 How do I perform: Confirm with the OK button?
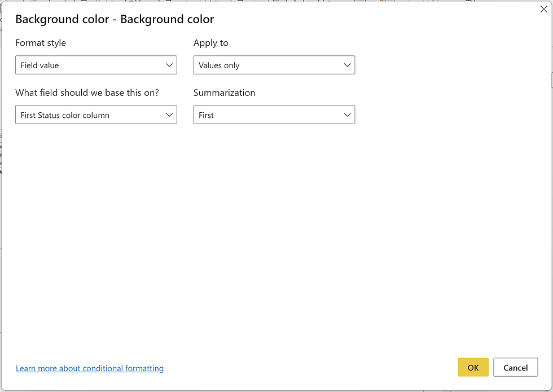click(473, 367)
